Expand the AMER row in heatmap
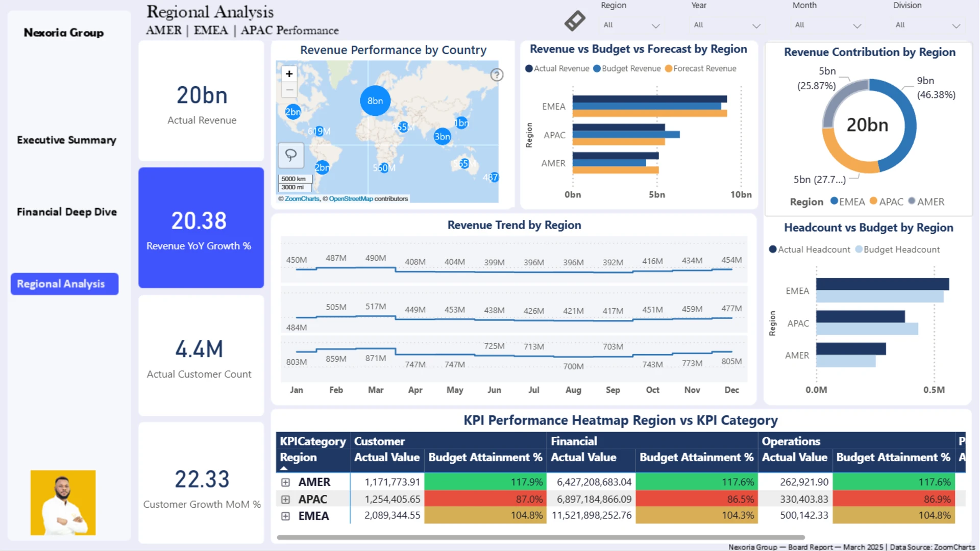980x551 pixels. tap(285, 482)
